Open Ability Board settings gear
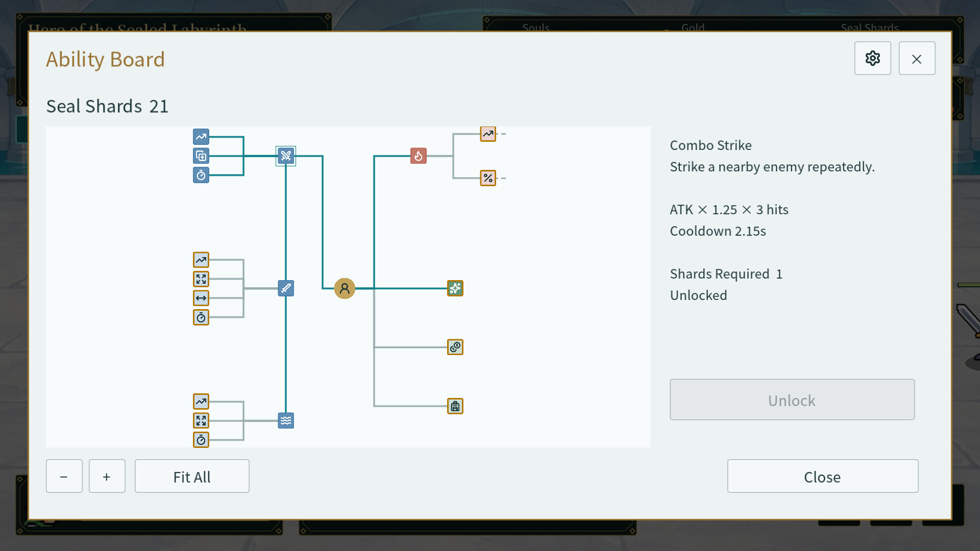Viewport: 980px width, 551px height. 873,58
